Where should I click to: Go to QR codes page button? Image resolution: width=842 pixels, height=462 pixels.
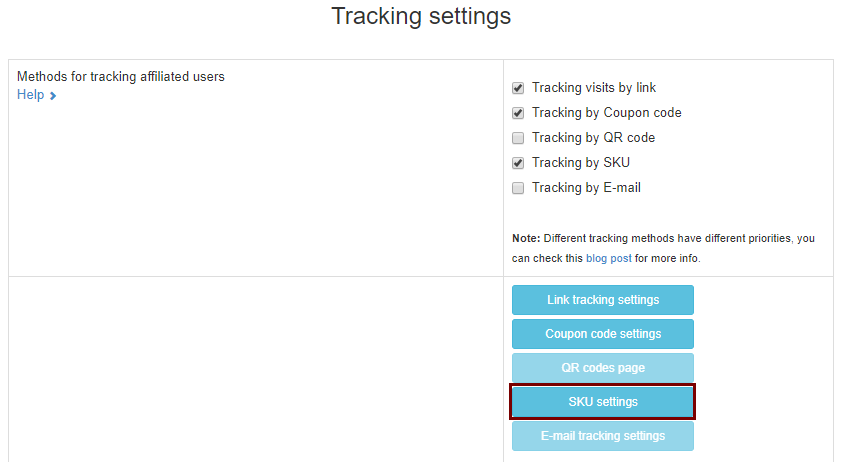point(603,368)
